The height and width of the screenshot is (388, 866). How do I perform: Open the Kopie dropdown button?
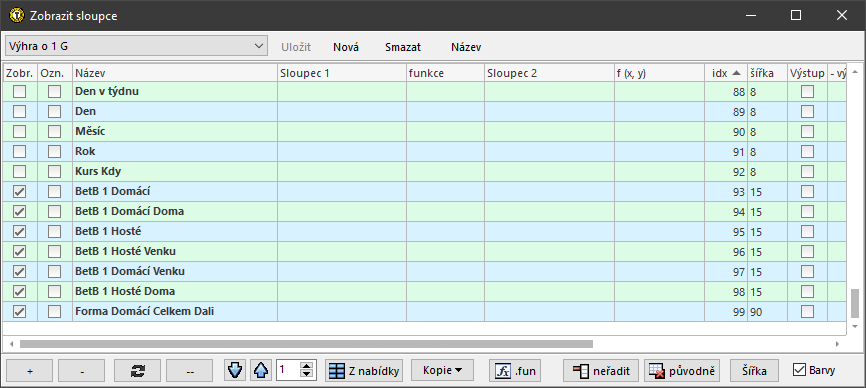coord(442,370)
